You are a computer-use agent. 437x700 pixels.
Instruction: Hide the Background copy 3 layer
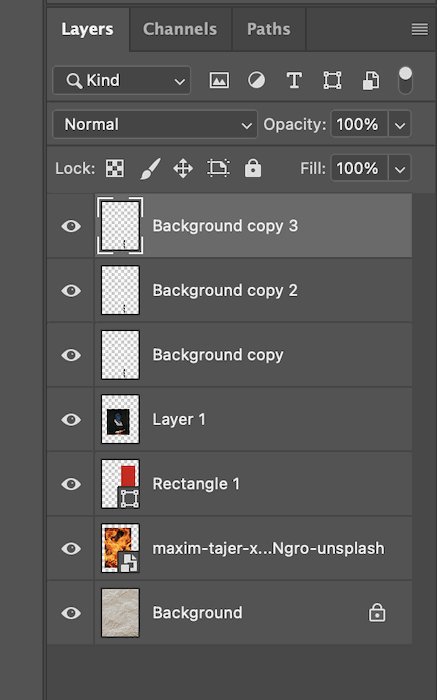pyautogui.click(x=71, y=226)
